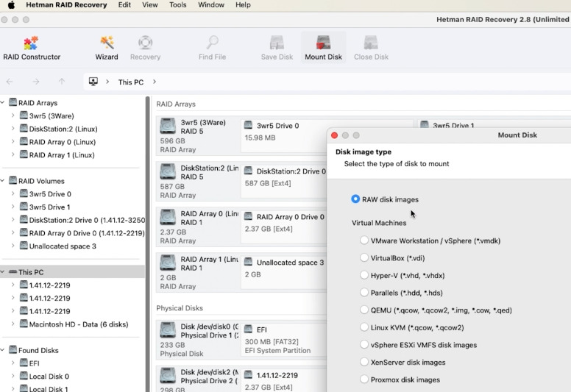Click chevron after This PC in path
This screenshot has width=571, height=392.
[155, 82]
